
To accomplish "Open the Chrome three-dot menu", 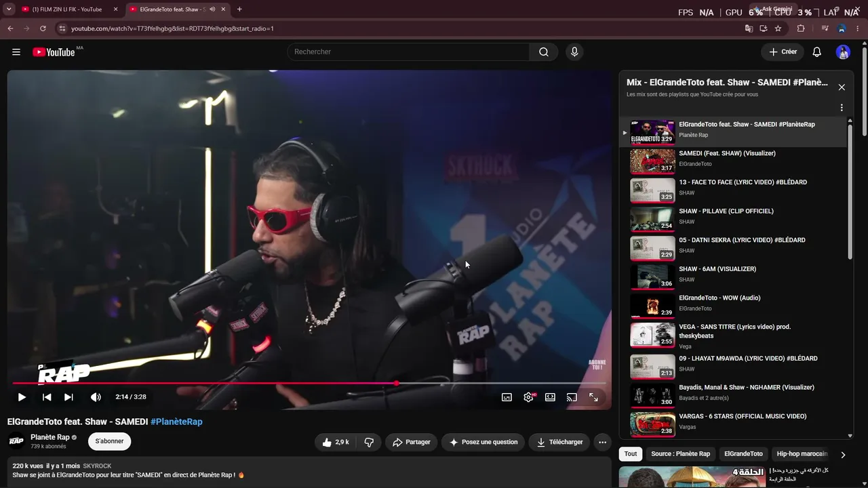I will (859, 28).
